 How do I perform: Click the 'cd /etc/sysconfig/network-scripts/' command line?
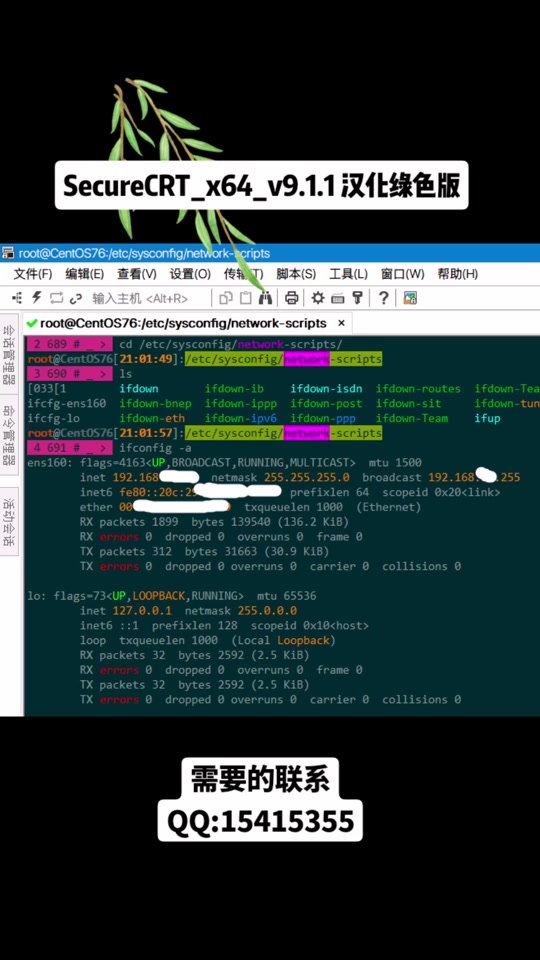pos(231,345)
